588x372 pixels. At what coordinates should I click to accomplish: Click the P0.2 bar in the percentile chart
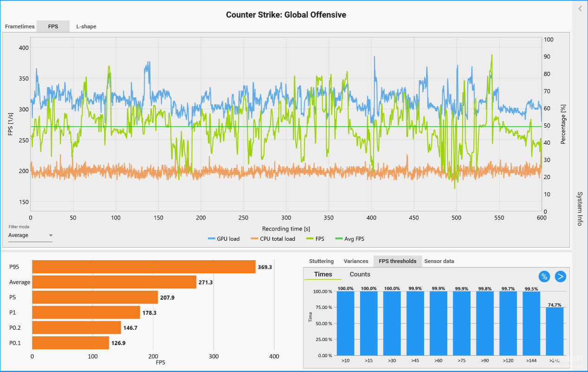[x=76, y=328]
